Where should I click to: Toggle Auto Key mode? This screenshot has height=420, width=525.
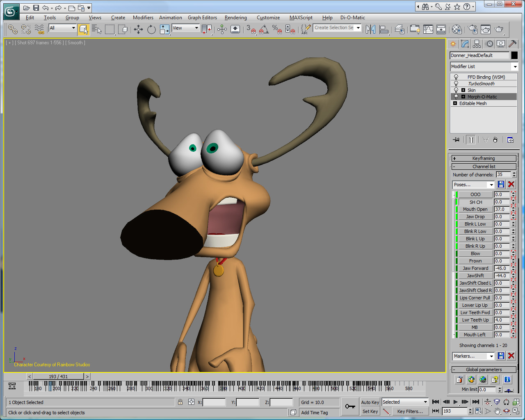[370, 402]
